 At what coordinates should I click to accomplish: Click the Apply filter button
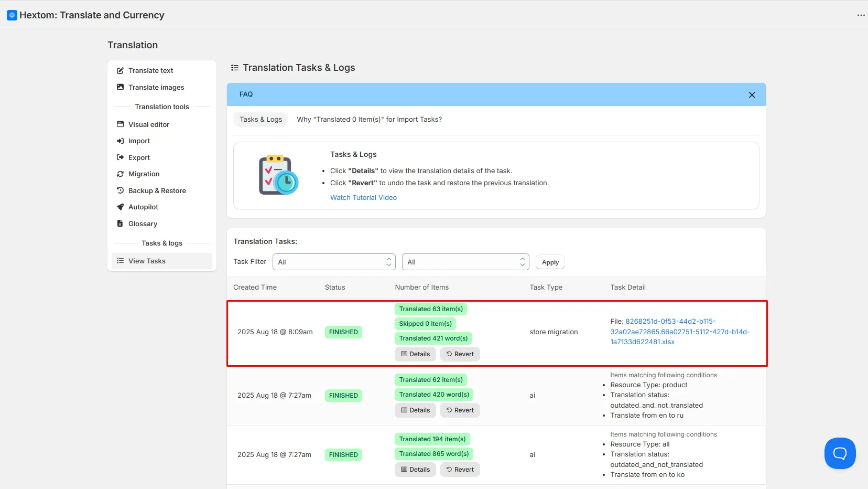[550, 262]
